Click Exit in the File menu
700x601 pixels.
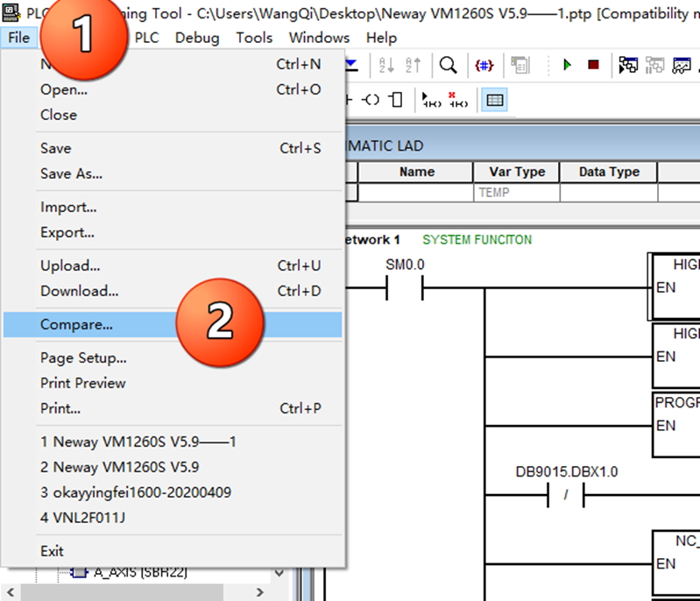coord(52,551)
